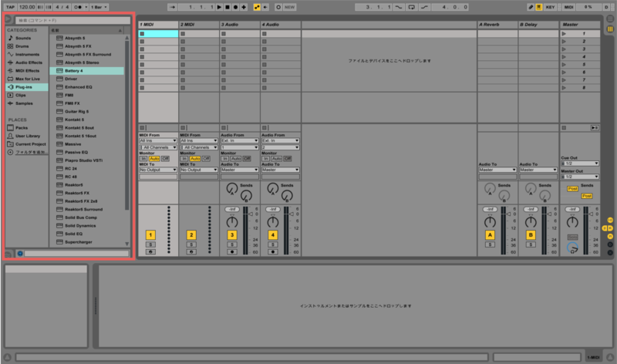Click the Arrangement Record button

235,7
